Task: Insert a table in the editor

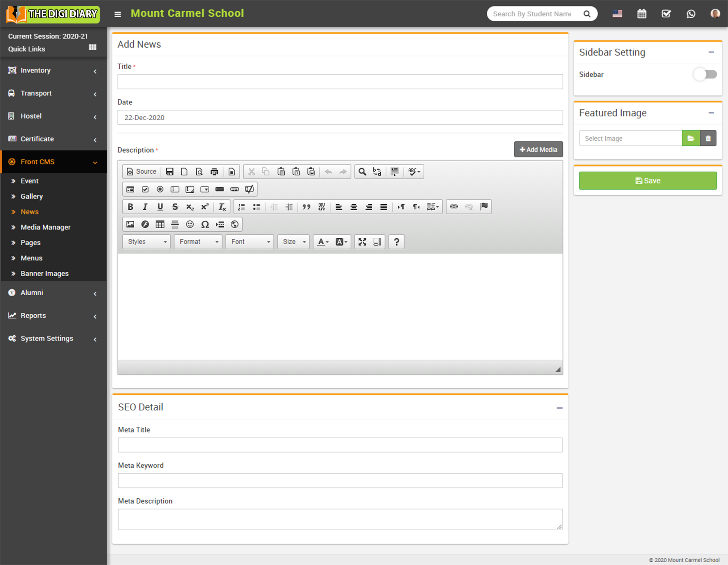Action: pos(160,224)
